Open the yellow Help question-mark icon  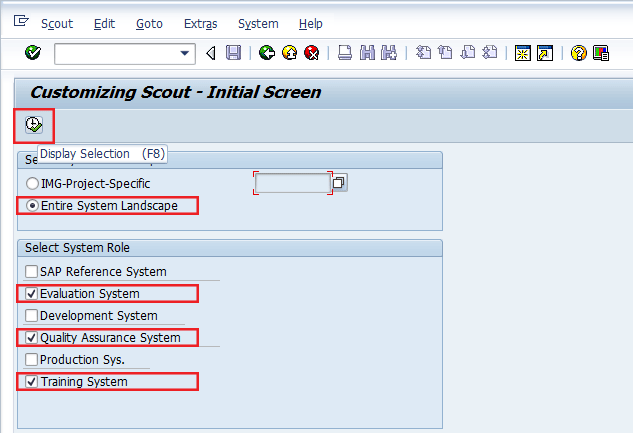(x=579, y=53)
